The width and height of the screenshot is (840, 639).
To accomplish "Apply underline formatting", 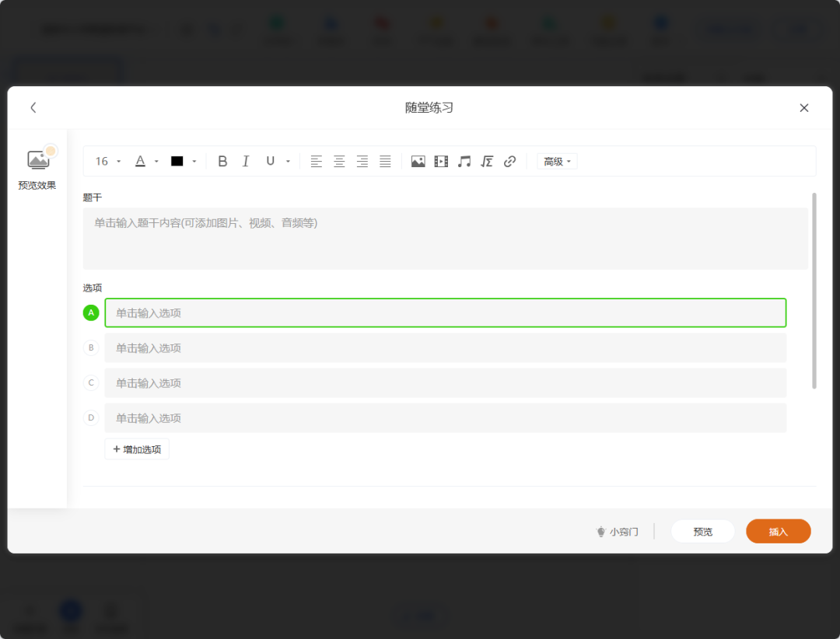I will pos(270,162).
